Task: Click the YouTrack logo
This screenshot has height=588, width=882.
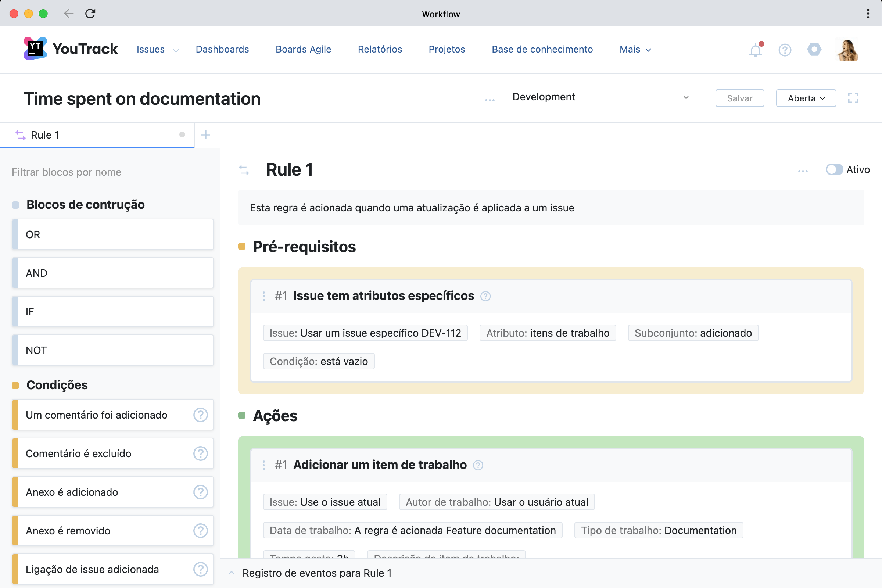Action: (71, 49)
